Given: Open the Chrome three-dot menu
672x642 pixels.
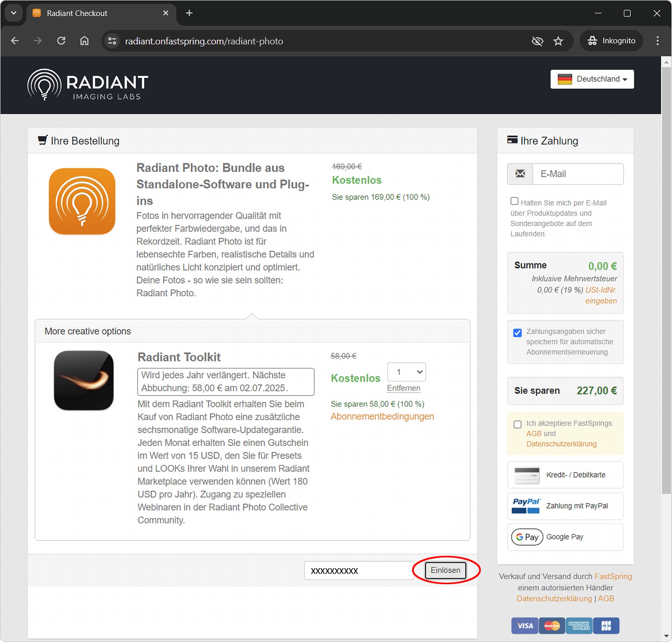Looking at the screenshot, I should coord(657,41).
